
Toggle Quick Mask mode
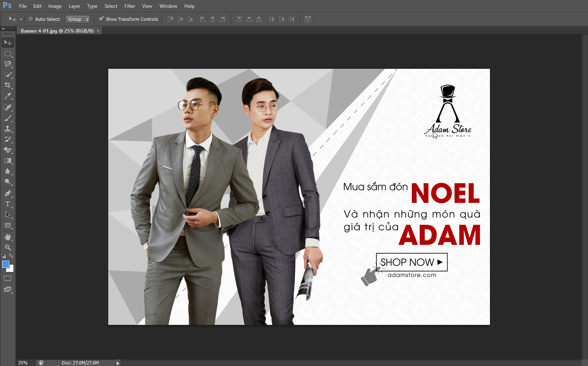(8, 278)
